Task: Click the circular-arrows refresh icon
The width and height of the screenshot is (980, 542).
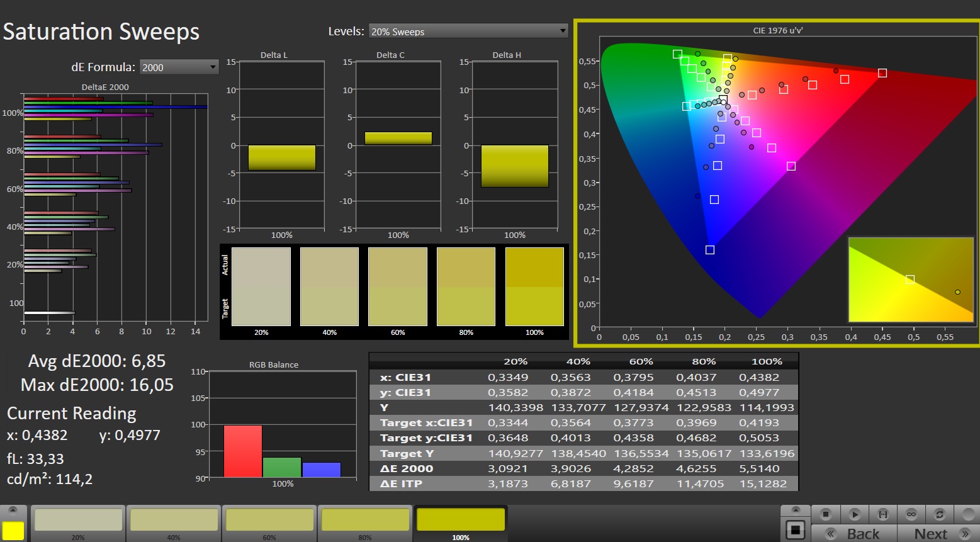Action: pyautogui.click(x=939, y=514)
